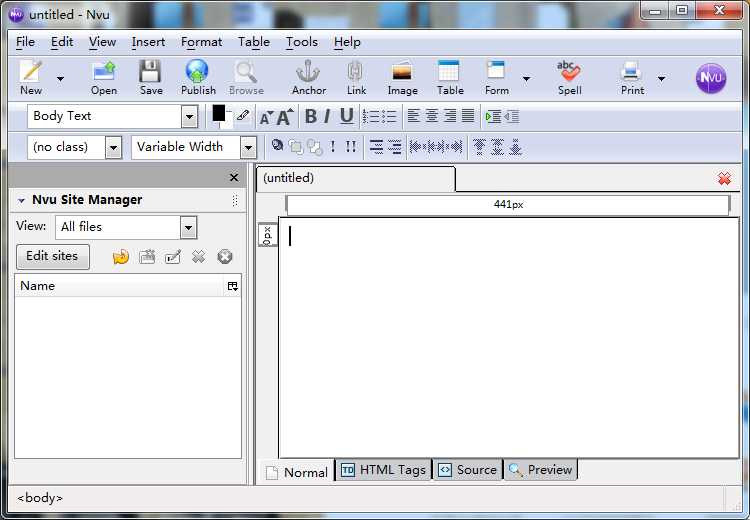Open the Table menu
750x520 pixels.
pyautogui.click(x=254, y=42)
